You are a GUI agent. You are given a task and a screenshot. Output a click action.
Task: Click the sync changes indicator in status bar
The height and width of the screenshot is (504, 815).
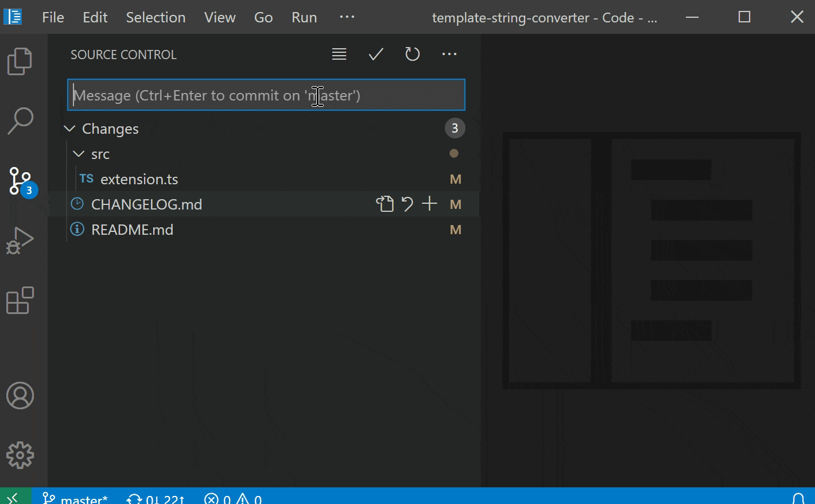tap(154, 498)
